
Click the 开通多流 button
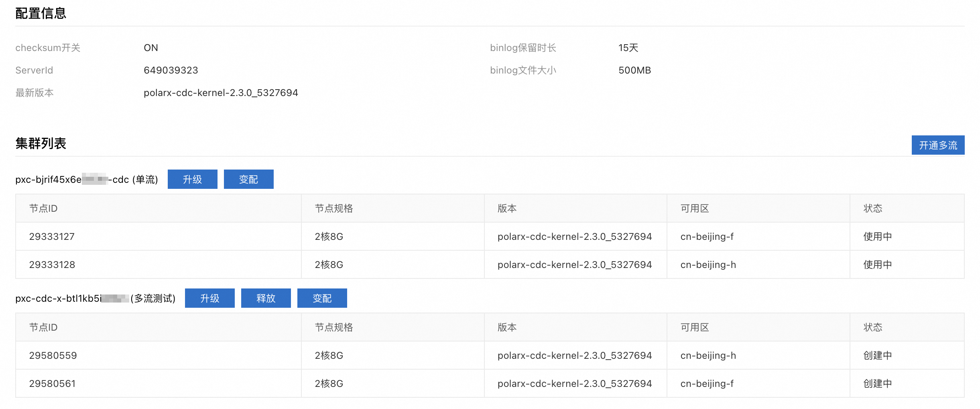click(x=938, y=145)
